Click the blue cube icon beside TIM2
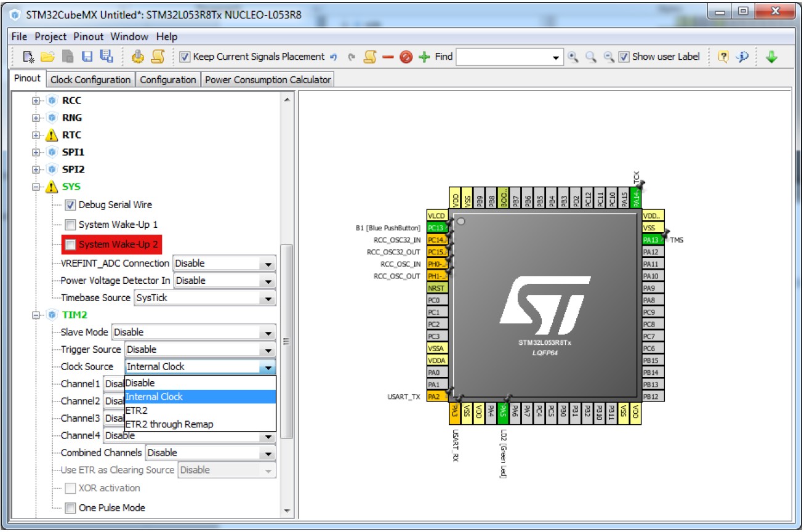The height and width of the screenshot is (532, 804). (x=52, y=315)
